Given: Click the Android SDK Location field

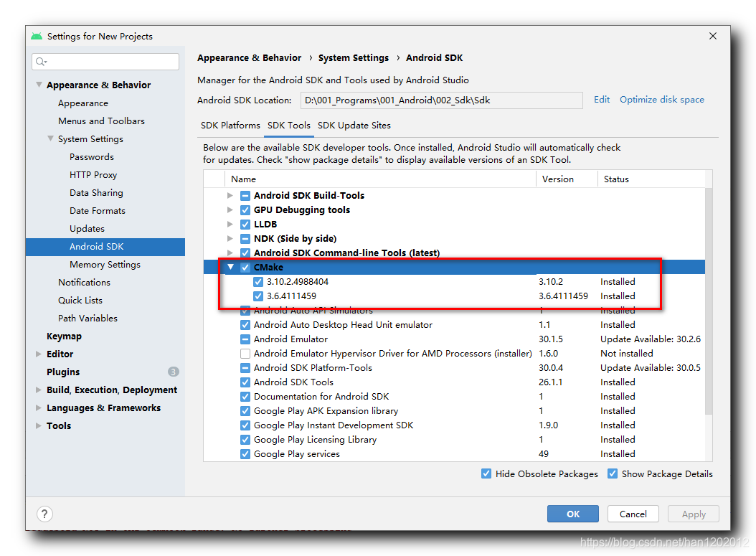Looking at the screenshot, I should [x=442, y=100].
